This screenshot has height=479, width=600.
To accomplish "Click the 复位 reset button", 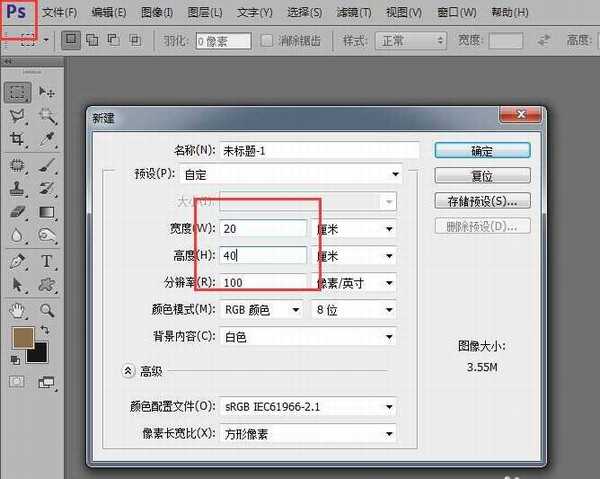I will tap(483, 176).
